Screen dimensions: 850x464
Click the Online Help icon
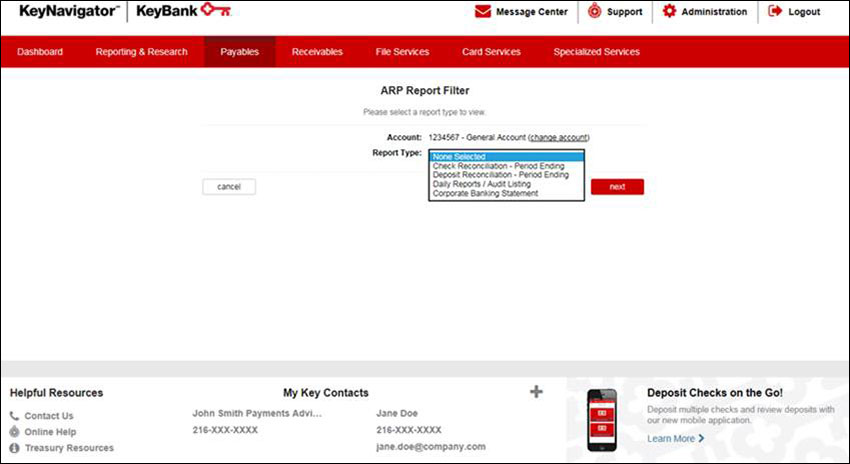click(14, 431)
